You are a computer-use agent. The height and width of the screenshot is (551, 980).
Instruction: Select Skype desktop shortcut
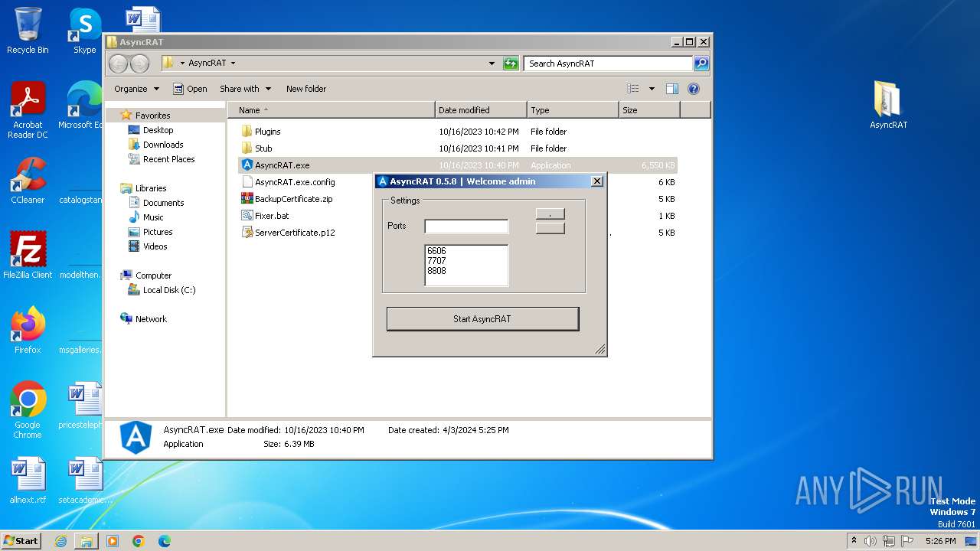point(84,31)
